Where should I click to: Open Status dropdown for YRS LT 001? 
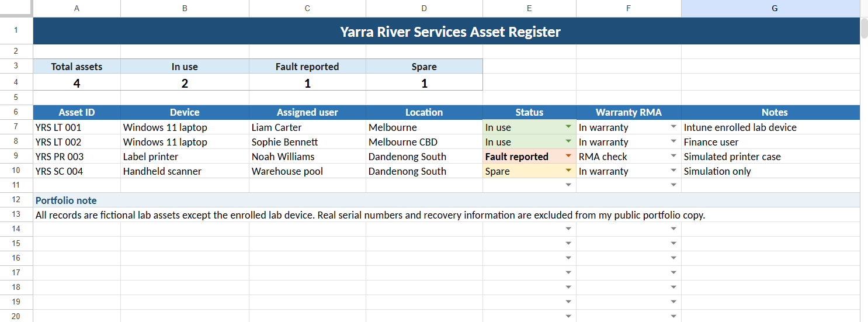tap(568, 127)
